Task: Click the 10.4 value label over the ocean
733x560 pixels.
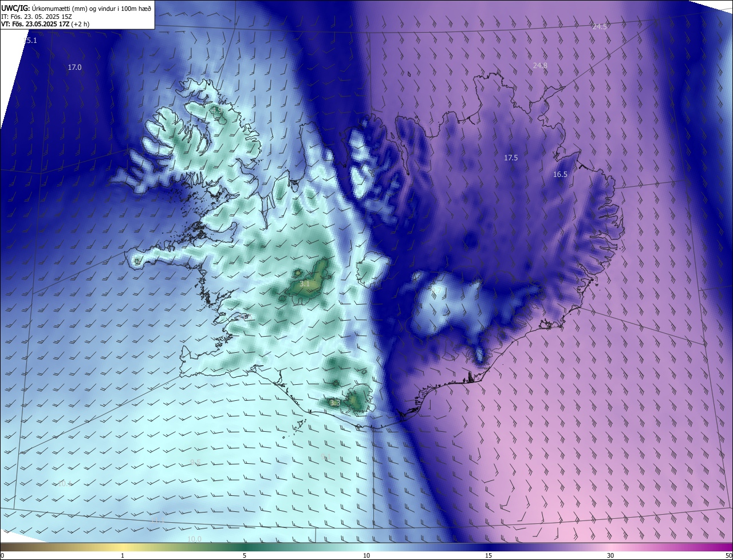Action: pyautogui.click(x=64, y=484)
